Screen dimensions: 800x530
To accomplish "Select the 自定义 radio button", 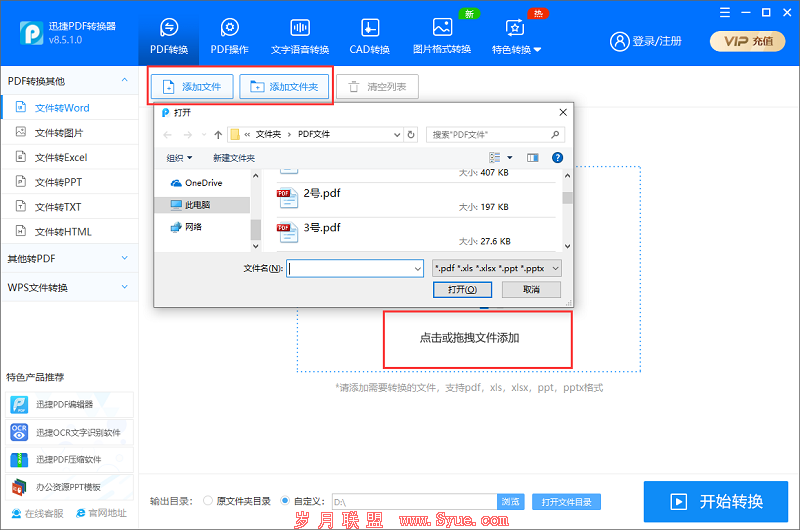I will [285, 501].
